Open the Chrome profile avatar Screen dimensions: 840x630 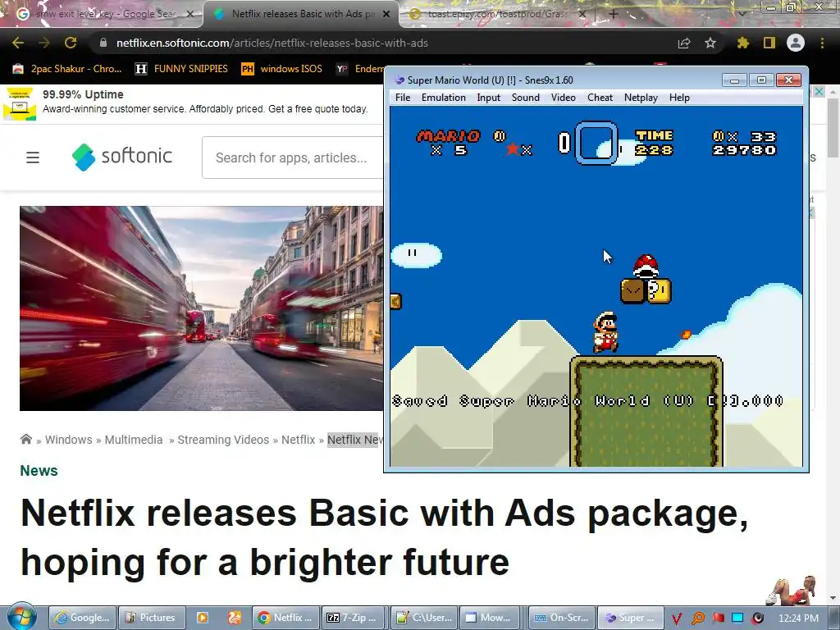tap(796, 43)
